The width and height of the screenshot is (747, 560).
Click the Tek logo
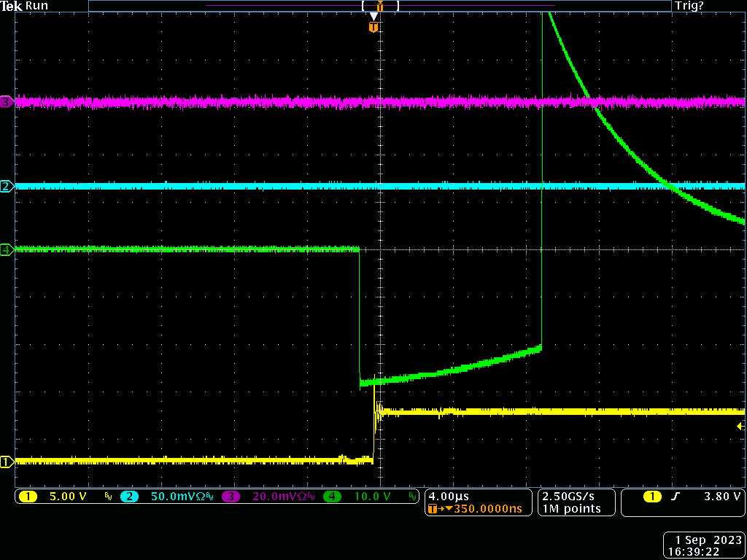[12, 6]
